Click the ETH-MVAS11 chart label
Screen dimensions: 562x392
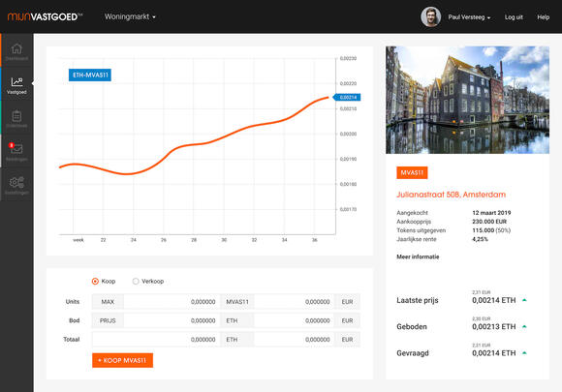(x=90, y=75)
